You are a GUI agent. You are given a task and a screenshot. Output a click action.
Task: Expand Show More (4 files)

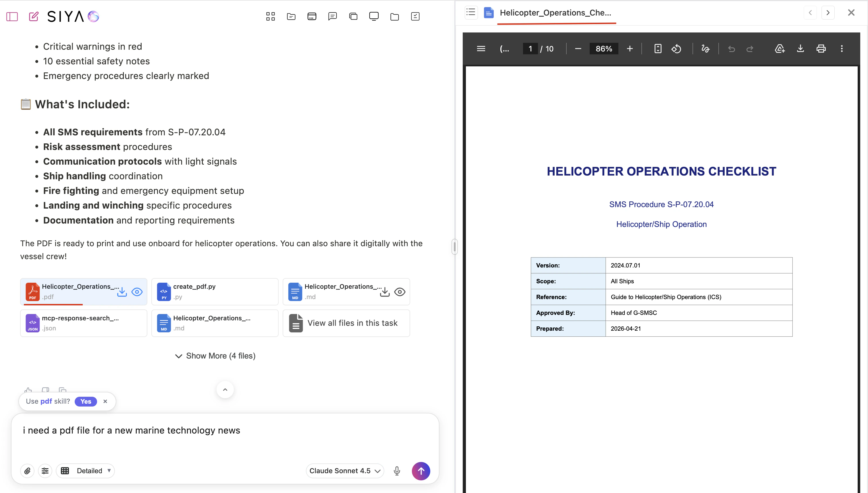pos(215,356)
